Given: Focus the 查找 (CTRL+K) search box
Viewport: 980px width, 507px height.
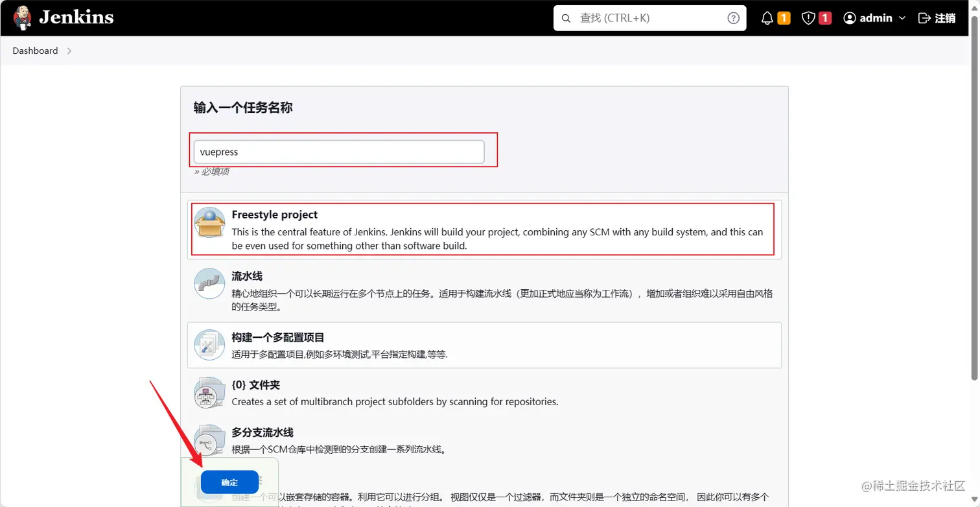Looking at the screenshot, I should 649,18.
